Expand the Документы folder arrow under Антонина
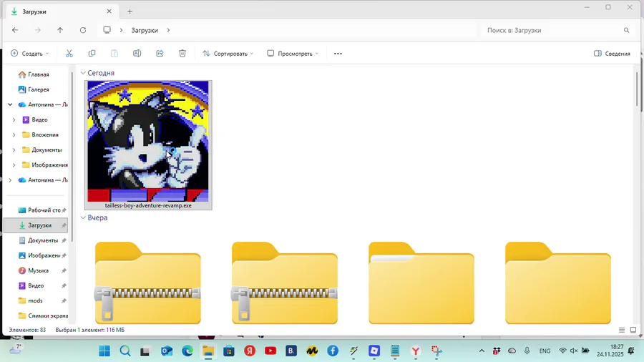 click(14, 150)
